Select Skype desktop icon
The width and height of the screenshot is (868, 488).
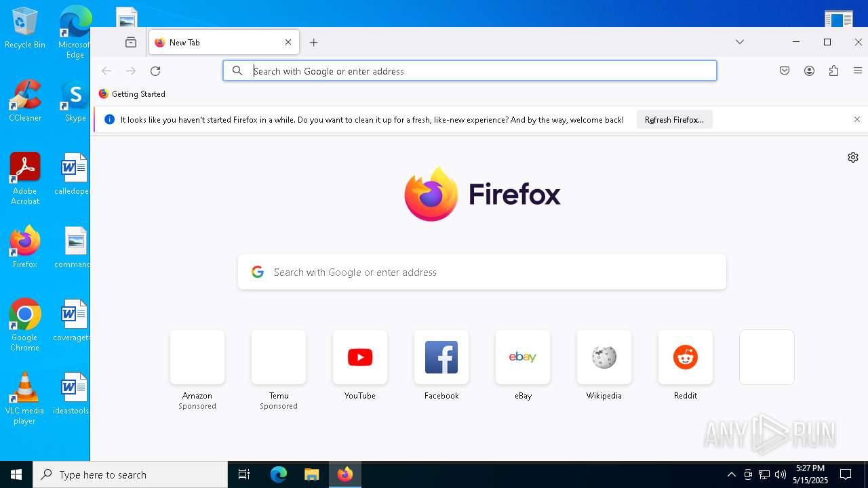pos(75,101)
